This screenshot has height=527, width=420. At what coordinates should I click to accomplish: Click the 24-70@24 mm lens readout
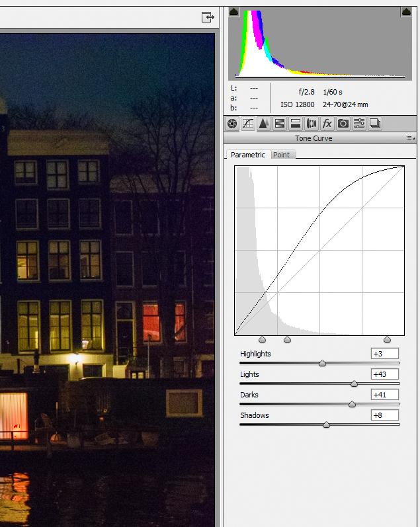(x=345, y=104)
